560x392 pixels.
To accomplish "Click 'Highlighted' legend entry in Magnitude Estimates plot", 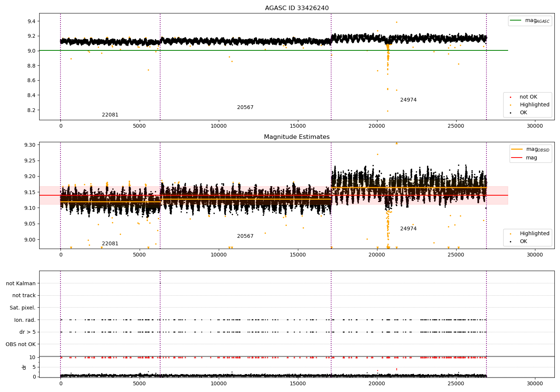I will point(535,234).
